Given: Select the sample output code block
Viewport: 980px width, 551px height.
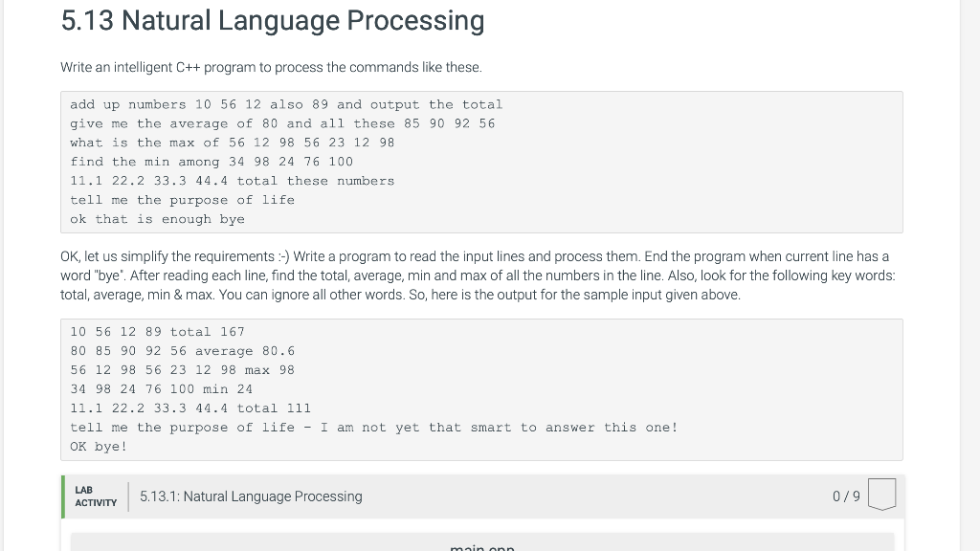Looking at the screenshot, I should [x=481, y=388].
